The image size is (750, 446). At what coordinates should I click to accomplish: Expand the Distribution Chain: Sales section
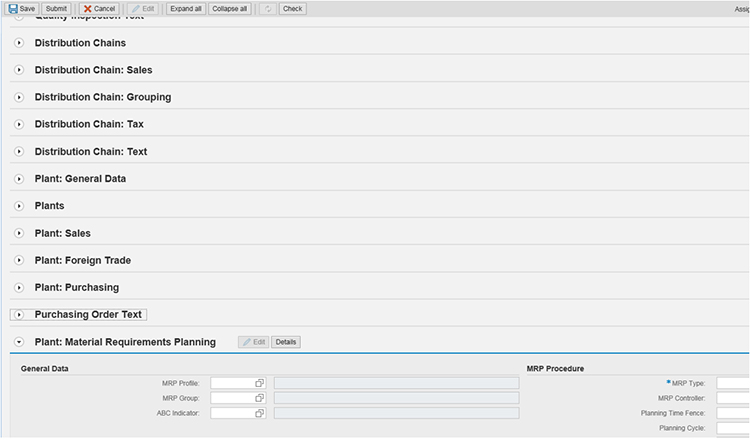pos(19,70)
